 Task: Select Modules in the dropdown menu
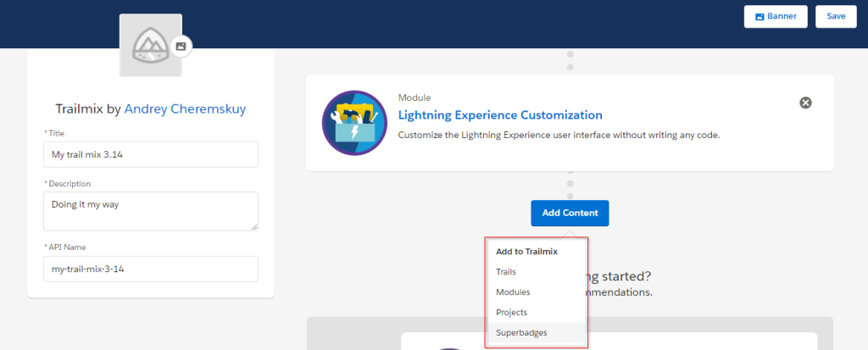coord(513,292)
